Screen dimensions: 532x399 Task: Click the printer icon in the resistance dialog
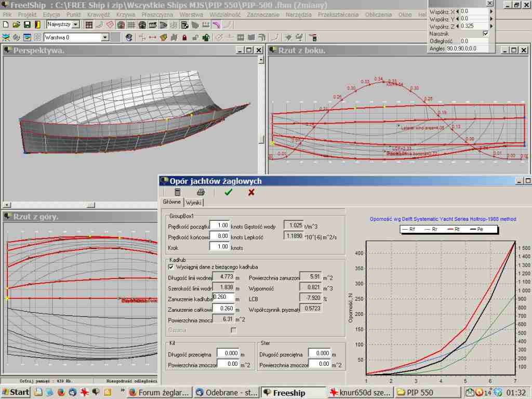201,192
